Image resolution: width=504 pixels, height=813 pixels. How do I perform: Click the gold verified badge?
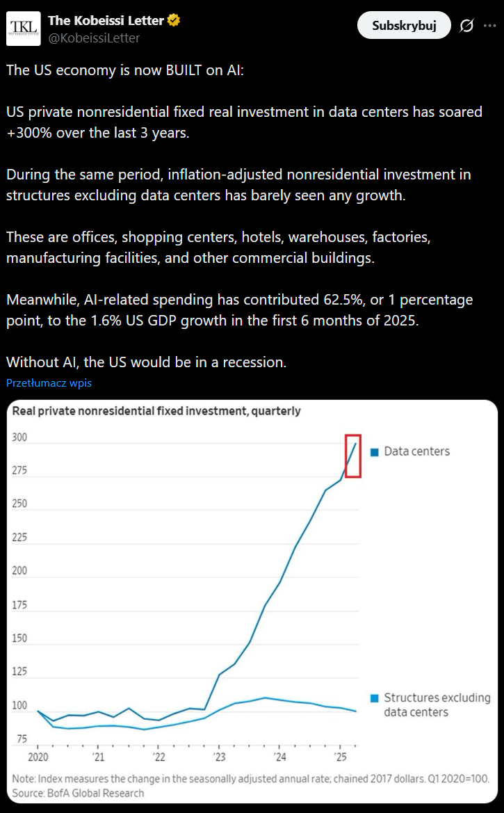point(174,21)
